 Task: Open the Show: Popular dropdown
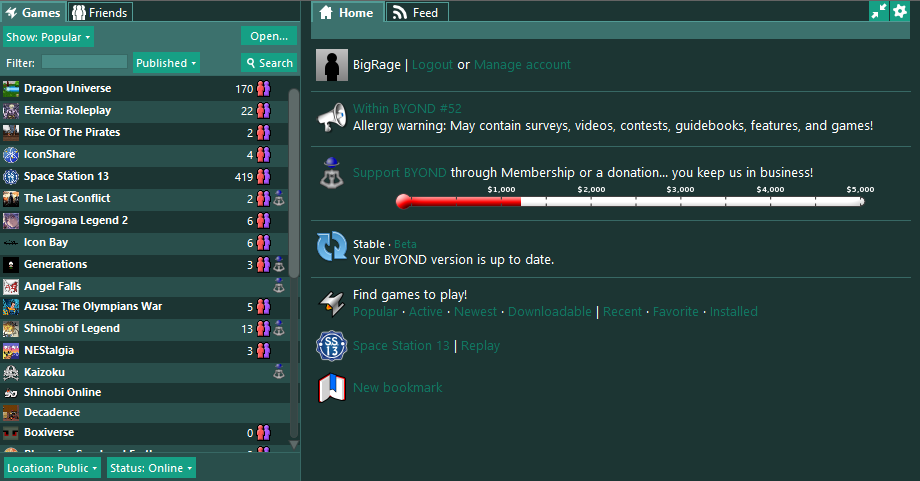coord(48,37)
